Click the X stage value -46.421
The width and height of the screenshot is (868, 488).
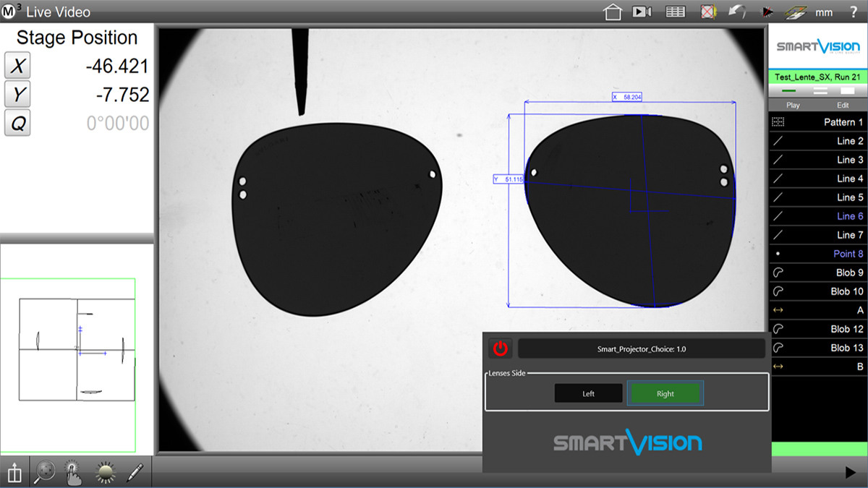click(117, 67)
